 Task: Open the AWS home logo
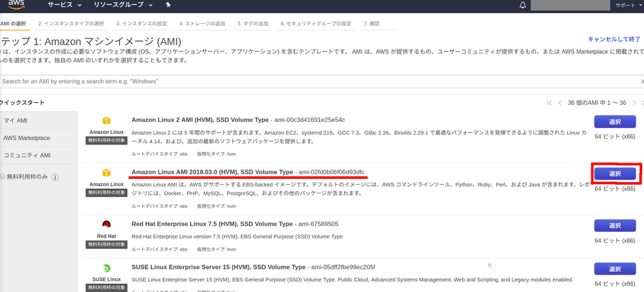click(17, 4)
